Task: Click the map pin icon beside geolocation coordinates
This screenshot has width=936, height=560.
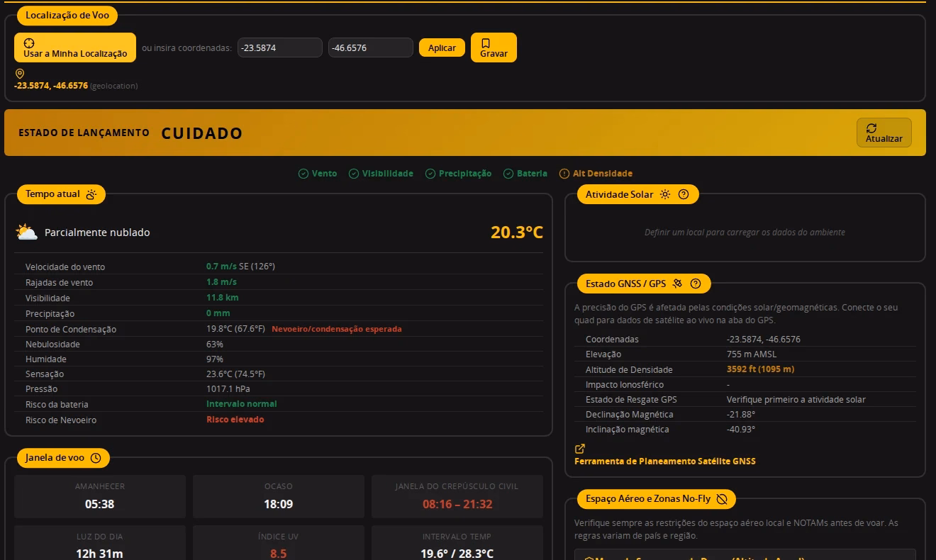Action: click(20, 74)
